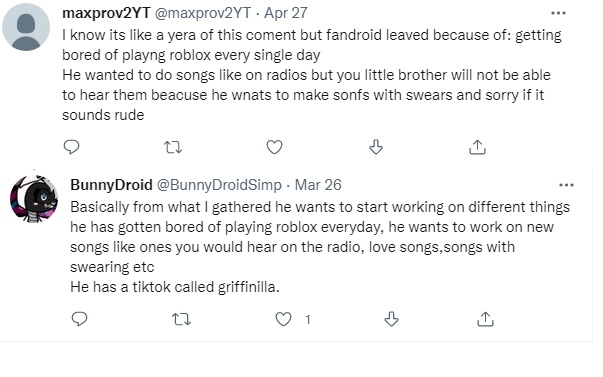603x377 pixels.
Task: Open more options menu on BunnyDroid's tweet
Action: coord(566,185)
